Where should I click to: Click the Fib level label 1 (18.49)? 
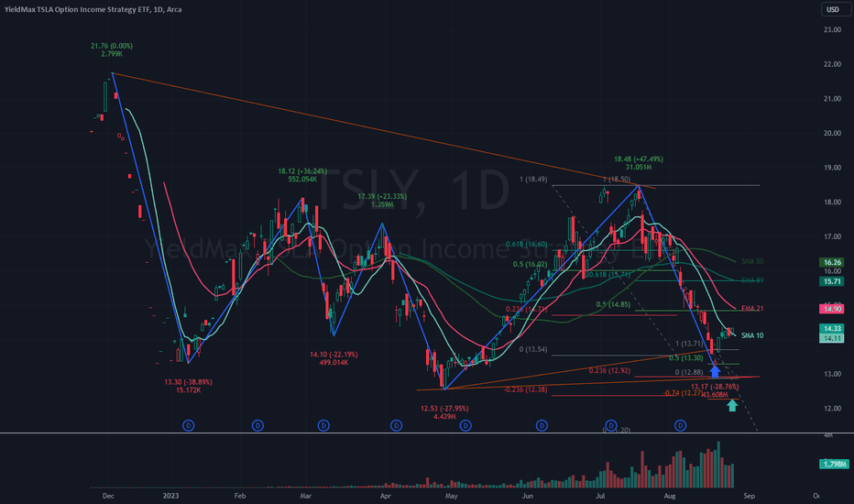pyautogui.click(x=533, y=180)
